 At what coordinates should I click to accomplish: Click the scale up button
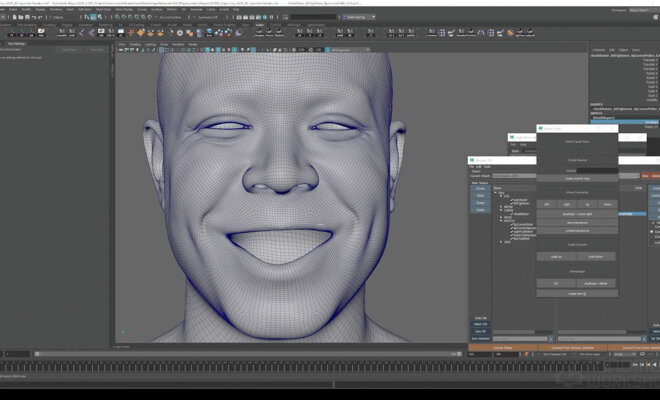[556, 256]
